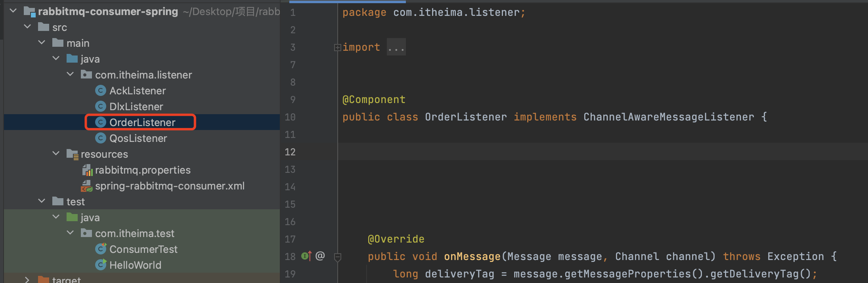Click the spring-rabbitmq-consumer.xml file icon

pyautogui.click(x=87, y=186)
